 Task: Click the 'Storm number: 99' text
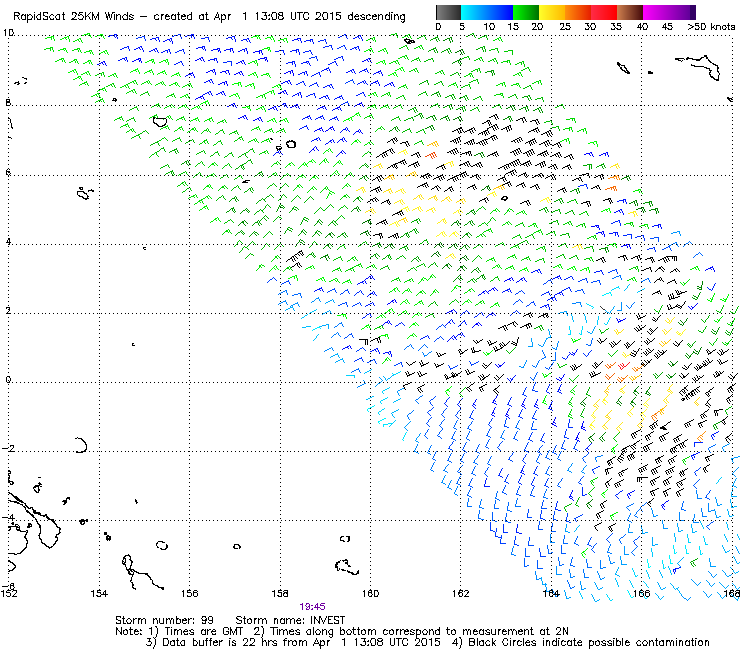point(164,620)
